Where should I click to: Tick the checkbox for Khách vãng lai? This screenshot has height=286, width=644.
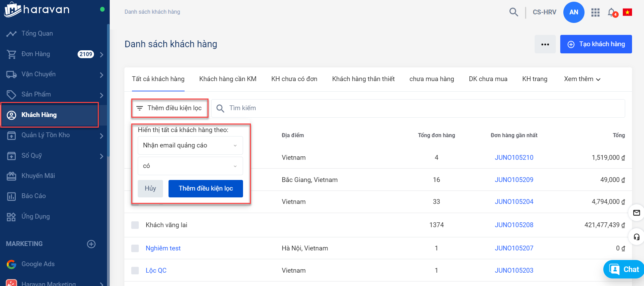point(135,225)
